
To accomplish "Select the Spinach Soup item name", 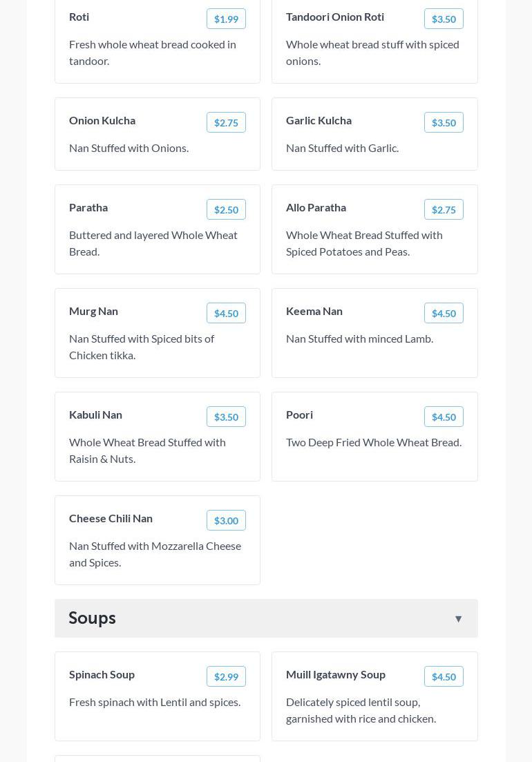I will [x=102, y=674].
